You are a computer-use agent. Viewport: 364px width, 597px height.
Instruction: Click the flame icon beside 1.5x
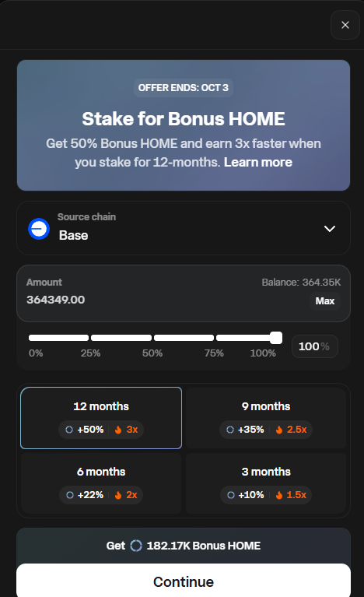(x=279, y=495)
